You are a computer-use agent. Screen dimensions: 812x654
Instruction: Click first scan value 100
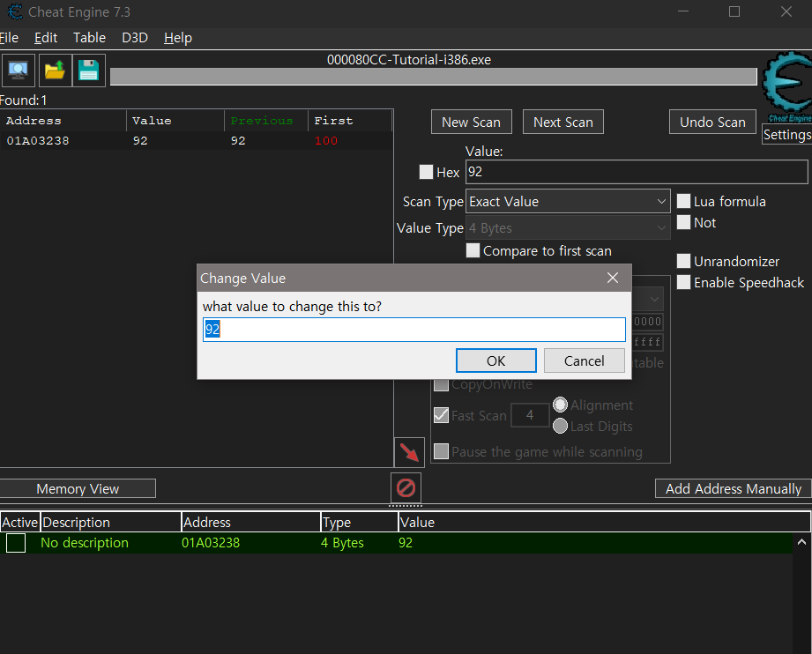(x=326, y=141)
